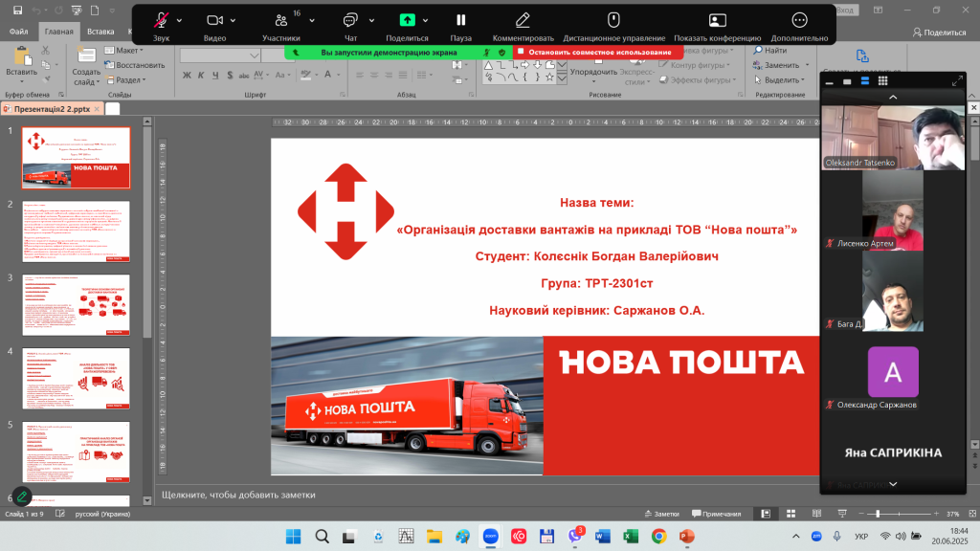This screenshot has width=980, height=551.
Task: Show the conference window (Показать конференцию)
Action: pos(717,26)
